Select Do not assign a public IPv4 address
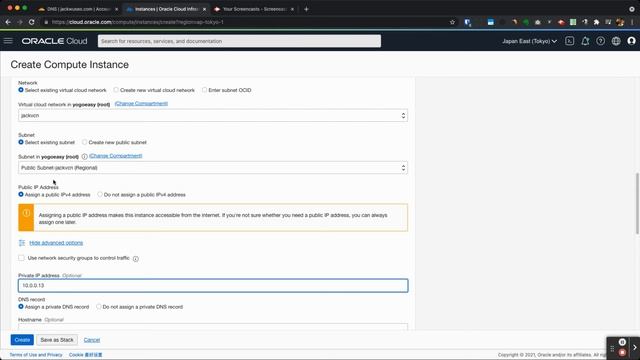The image size is (640, 360). [x=100, y=194]
